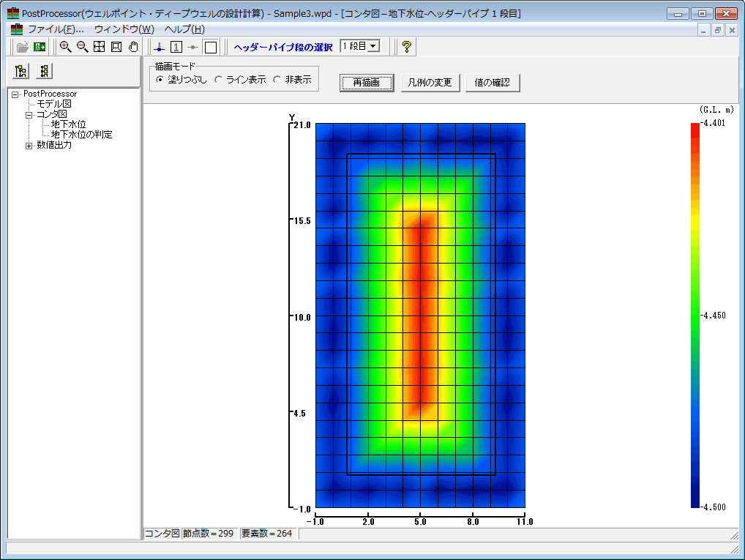Screen dimensions: 745x560
Task: Select the 塗りつぶし drawing mode
Action: 160,80
